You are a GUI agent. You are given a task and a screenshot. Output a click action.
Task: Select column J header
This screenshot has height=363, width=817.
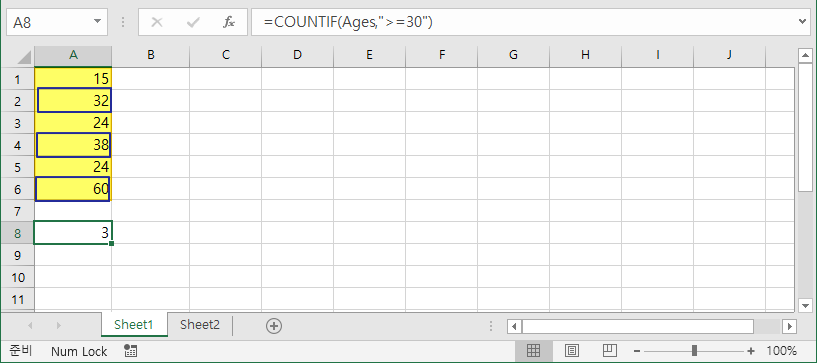[x=729, y=55]
